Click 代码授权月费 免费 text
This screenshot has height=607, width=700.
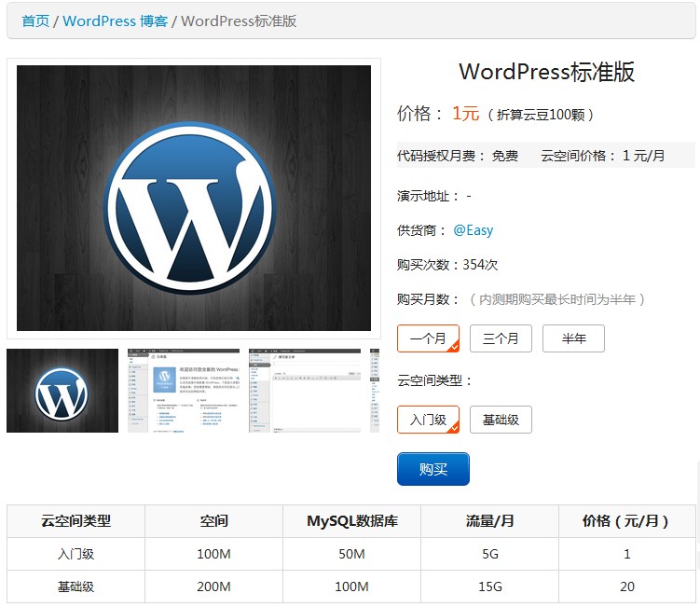point(458,156)
